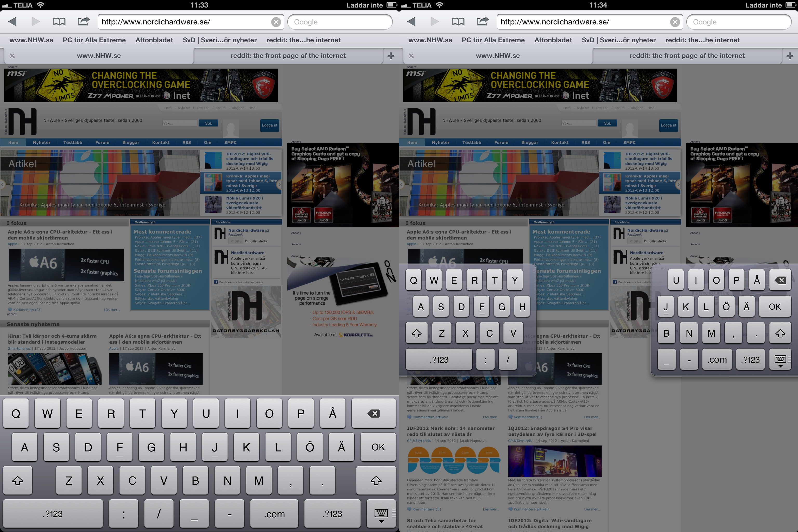
Task: Open a new tab with plus in the 11:33 screen
Action: tap(391, 56)
